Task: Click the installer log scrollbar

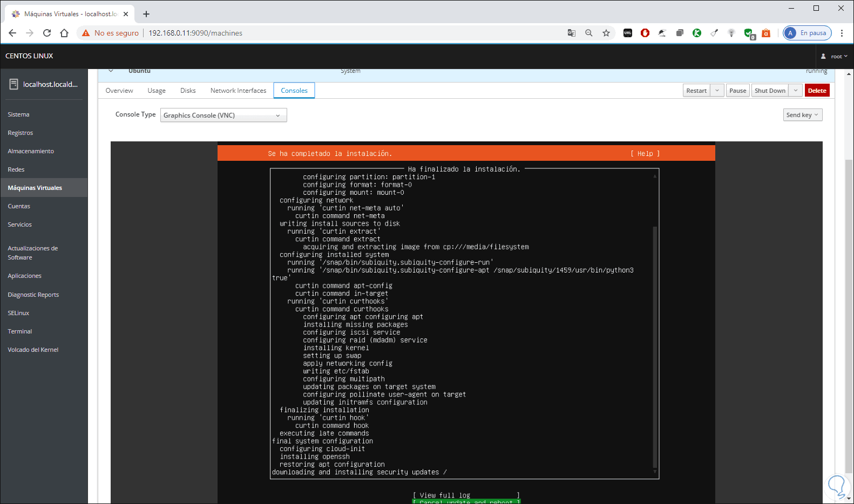Action: point(655,347)
